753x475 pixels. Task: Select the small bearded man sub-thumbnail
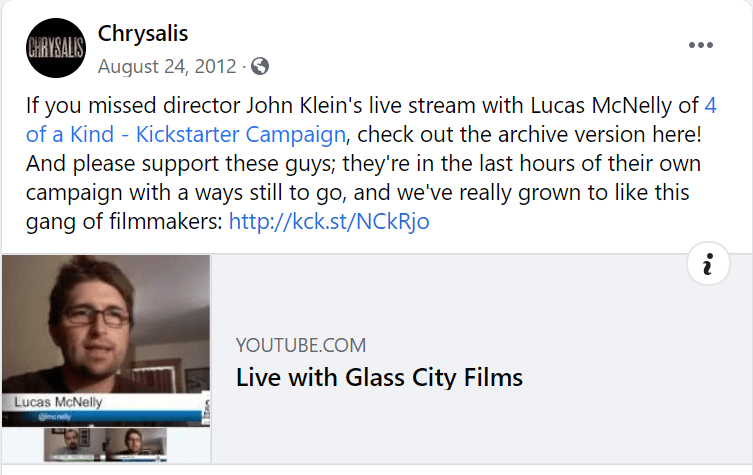pyautogui.click(x=74, y=441)
